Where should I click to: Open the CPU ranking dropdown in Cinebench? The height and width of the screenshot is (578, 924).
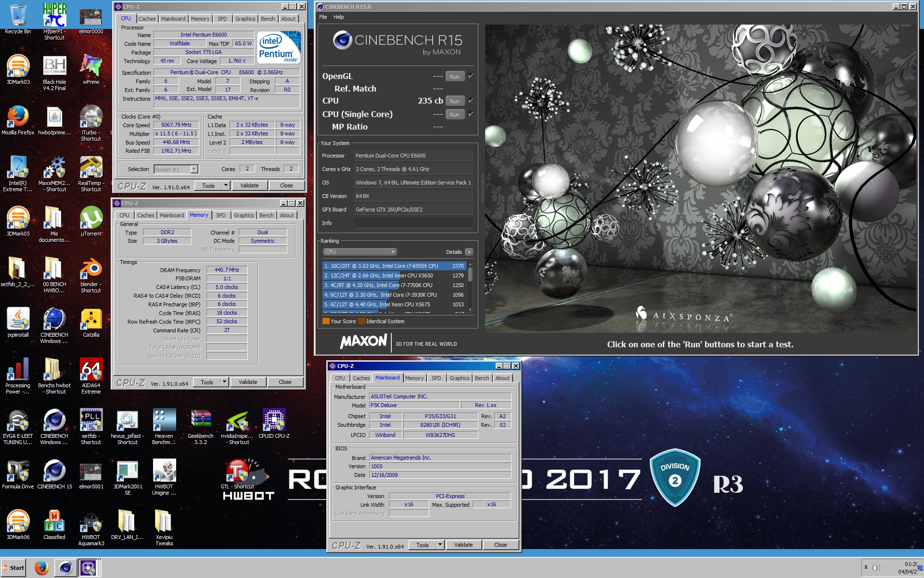click(x=359, y=252)
